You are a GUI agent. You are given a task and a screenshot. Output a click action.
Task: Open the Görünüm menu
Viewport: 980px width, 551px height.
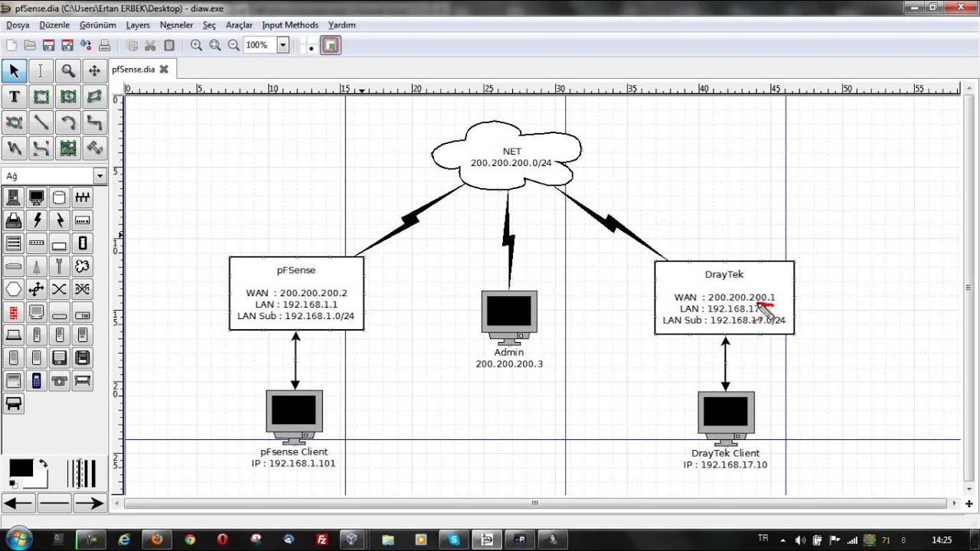(x=98, y=25)
